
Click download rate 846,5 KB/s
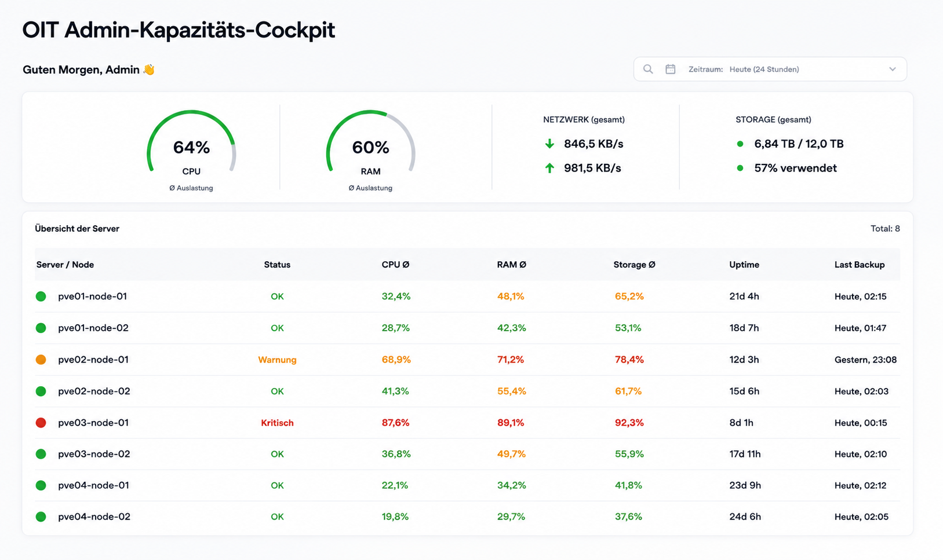594,144
